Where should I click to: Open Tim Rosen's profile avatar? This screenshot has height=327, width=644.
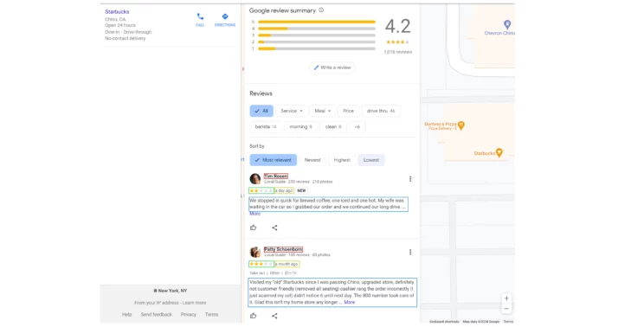point(255,179)
